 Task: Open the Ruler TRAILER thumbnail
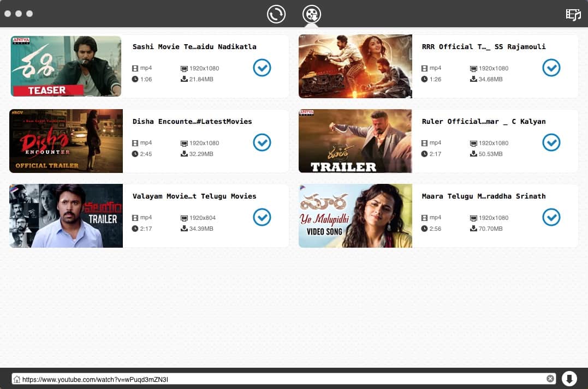(355, 141)
